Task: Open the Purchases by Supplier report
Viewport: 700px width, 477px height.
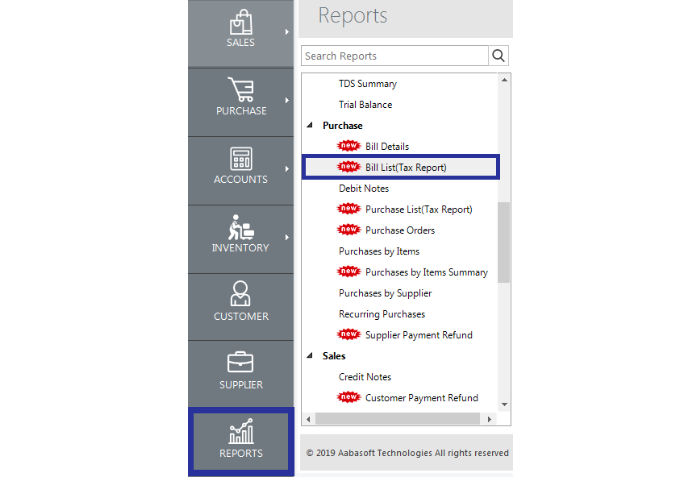Action: pyautogui.click(x=385, y=293)
